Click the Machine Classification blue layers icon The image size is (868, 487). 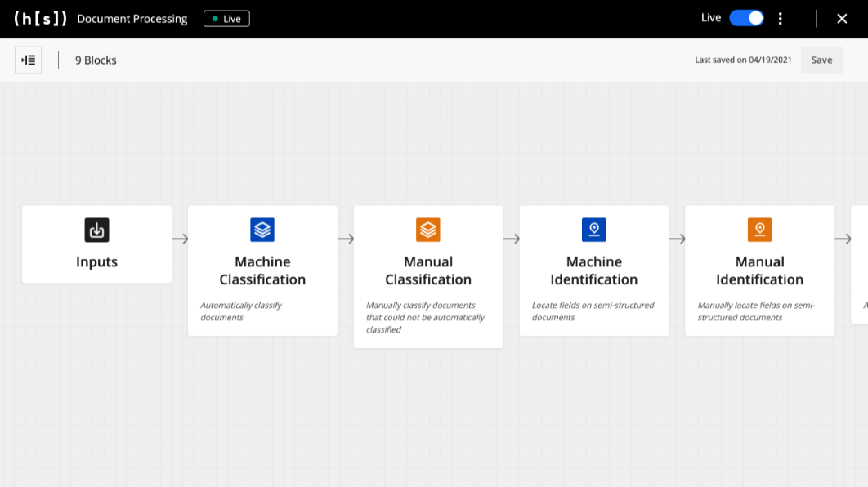262,230
